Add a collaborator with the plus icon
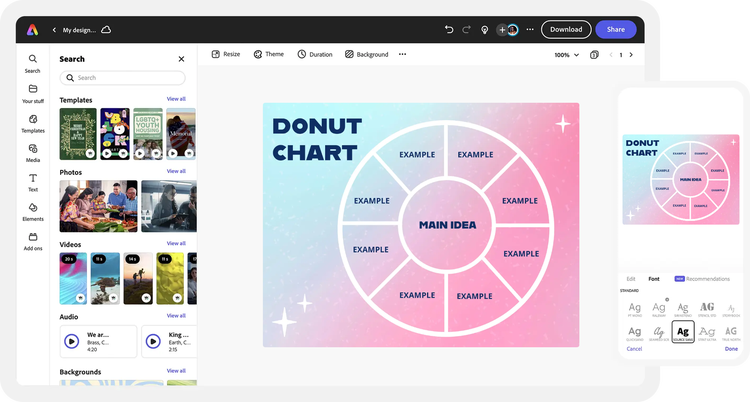This screenshot has width=750, height=402. coord(502,30)
